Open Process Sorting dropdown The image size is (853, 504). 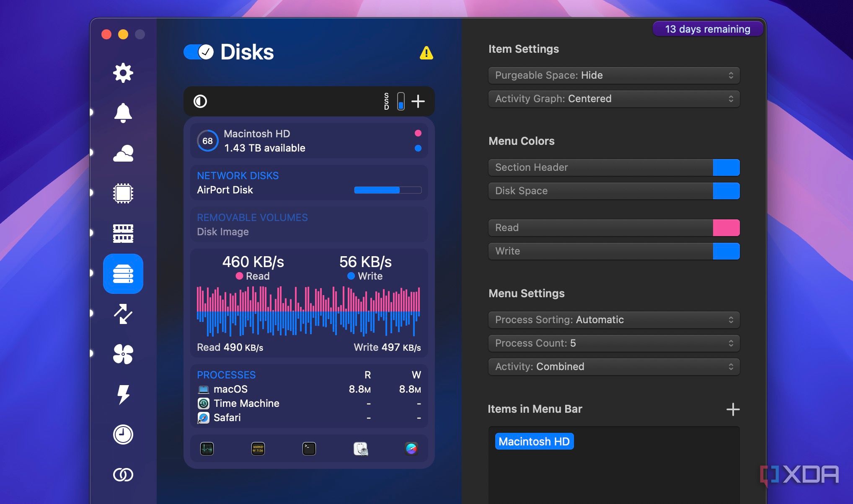(x=614, y=320)
